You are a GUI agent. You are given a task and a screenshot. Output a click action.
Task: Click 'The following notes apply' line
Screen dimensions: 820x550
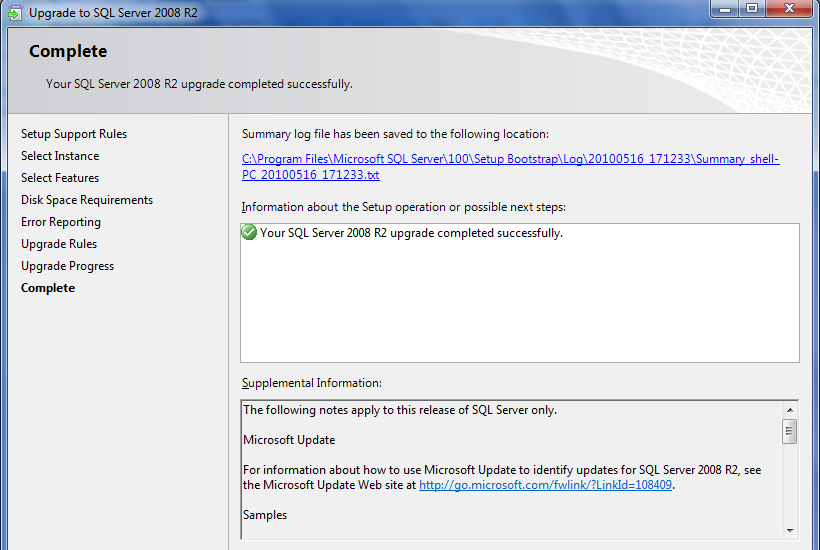coord(400,410)
